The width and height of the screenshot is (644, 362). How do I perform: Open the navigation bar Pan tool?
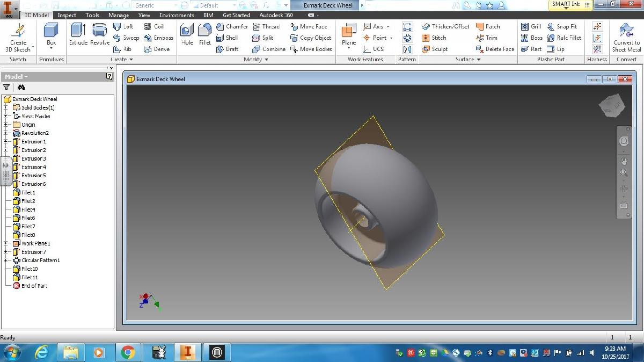(x=624, y=161)
